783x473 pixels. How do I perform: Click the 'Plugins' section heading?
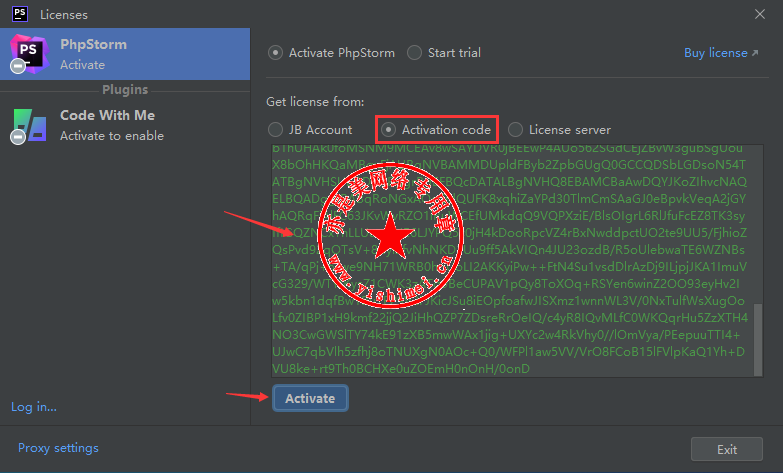125,89
